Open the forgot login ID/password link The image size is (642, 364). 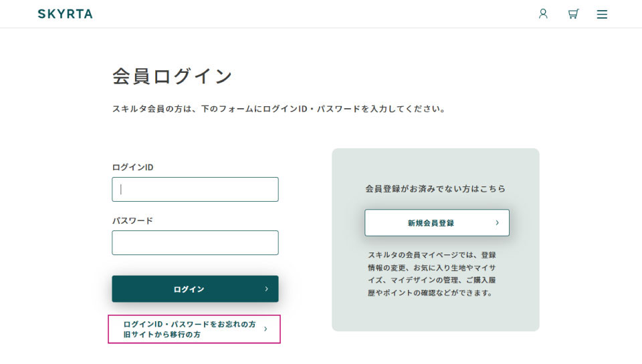click(194, 329)
